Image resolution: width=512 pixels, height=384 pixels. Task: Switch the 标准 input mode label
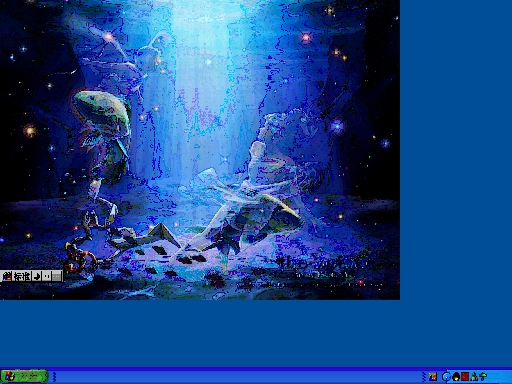(22, 276)
